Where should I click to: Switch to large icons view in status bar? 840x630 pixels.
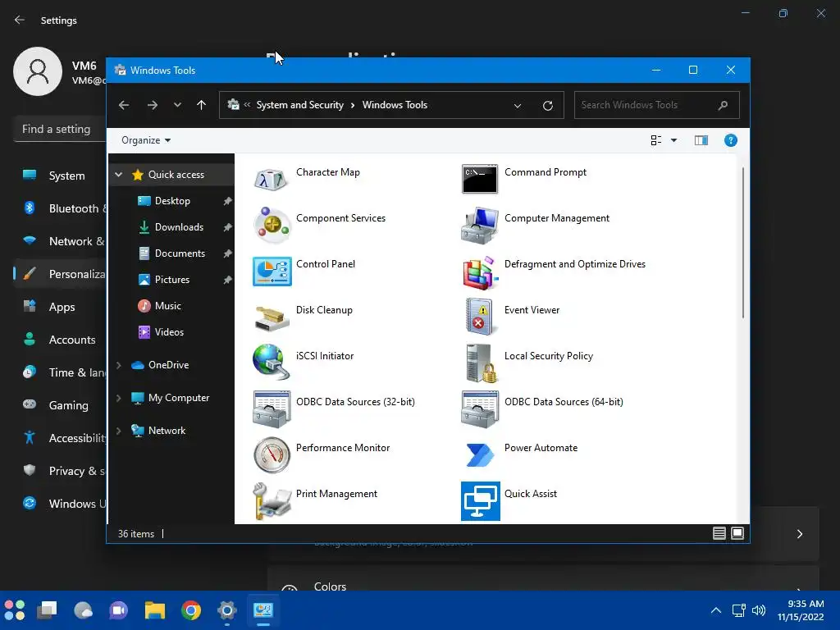737,533
